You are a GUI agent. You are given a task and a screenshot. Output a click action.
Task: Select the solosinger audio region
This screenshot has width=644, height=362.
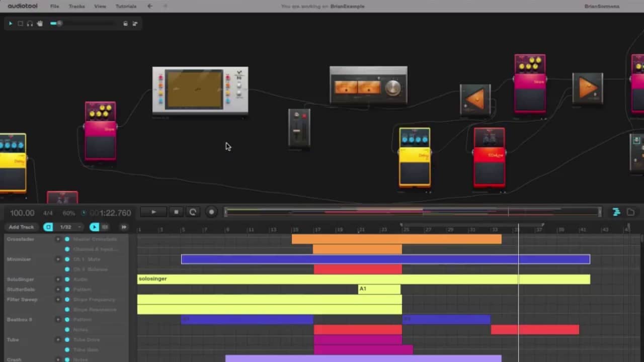(364, 279)
